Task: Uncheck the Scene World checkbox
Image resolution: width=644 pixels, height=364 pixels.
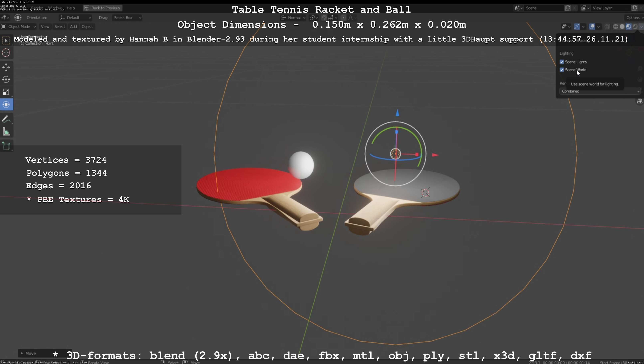Action: click(x=562, y=70)
